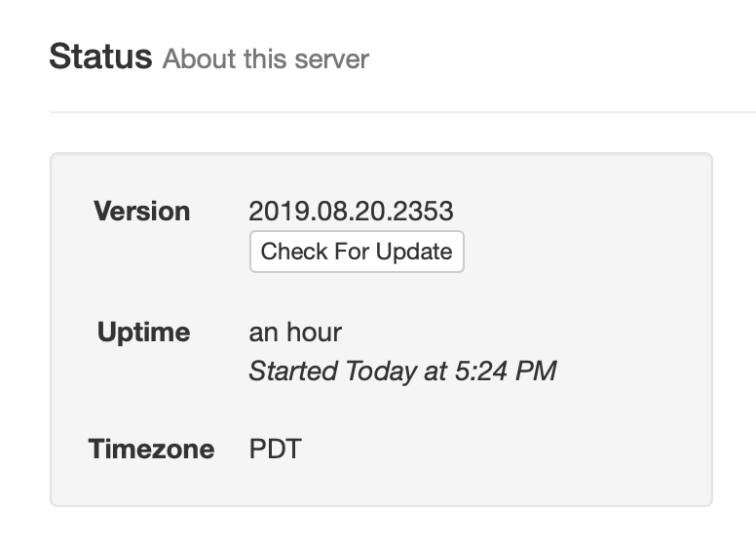Click the word "Update" on the button
The image size is (756, 548).
(x=414, y=252)
